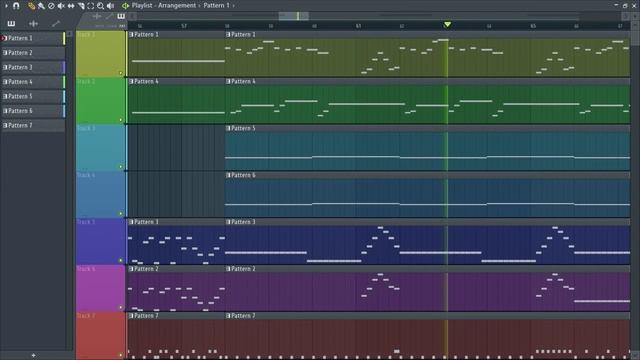640x360 pixels.
Task: Click the Track 7 red header
Action: point(100,336)
